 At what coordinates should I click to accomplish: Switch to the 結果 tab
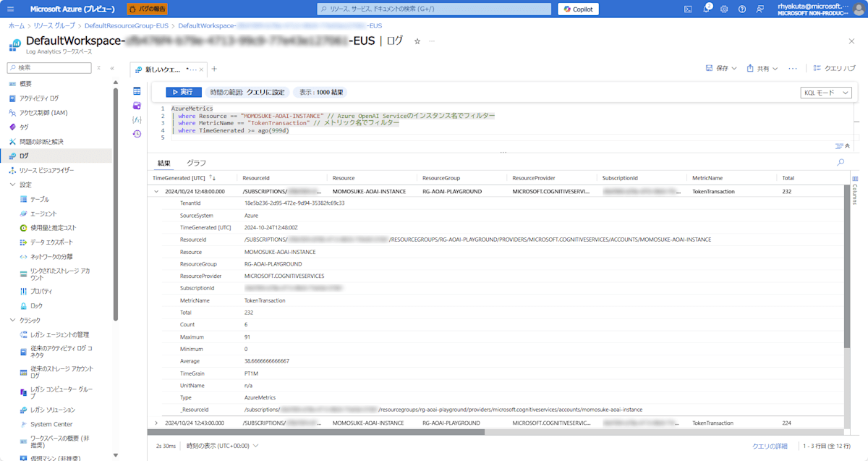pos(164,163)
